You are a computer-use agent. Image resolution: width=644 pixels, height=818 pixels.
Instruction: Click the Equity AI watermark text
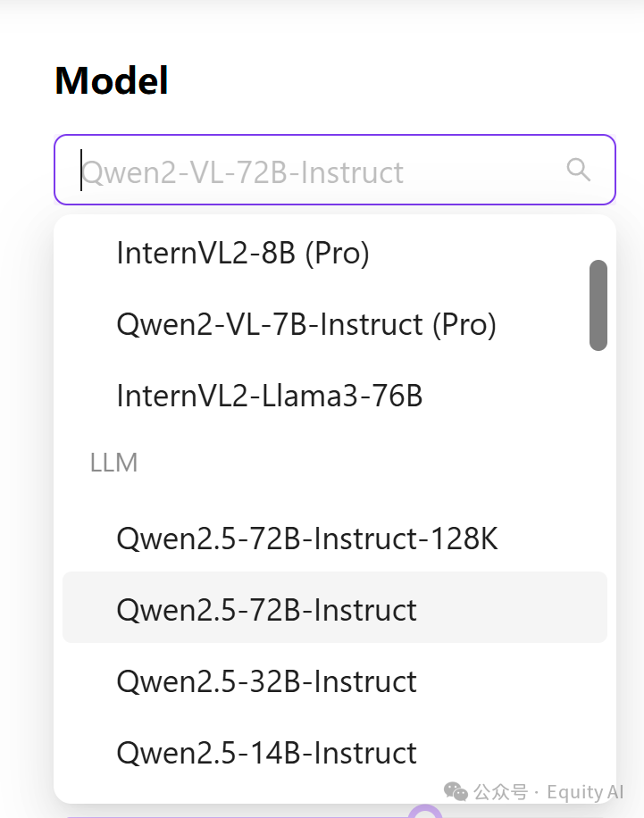(585, 792)
